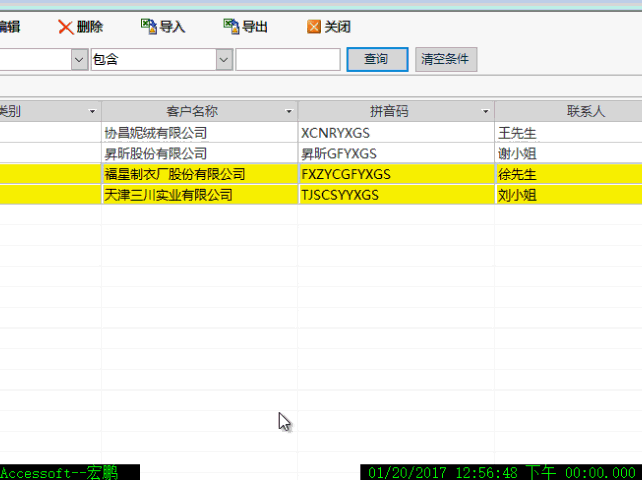Click the 客户名称 column header
The width and height of the screenshot is (642, 480).
point(199,111)
